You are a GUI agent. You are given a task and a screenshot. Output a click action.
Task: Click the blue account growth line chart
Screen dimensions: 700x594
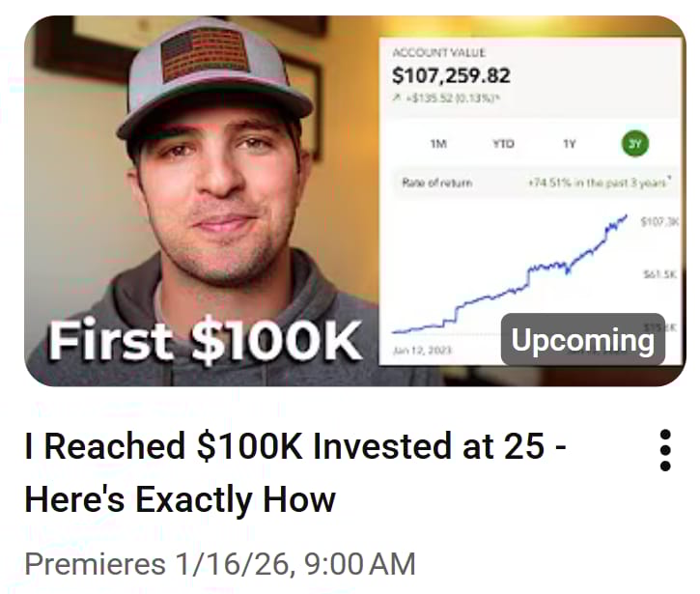510,274
